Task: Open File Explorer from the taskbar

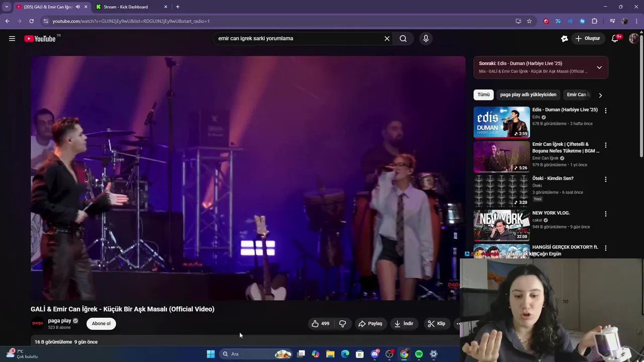Action: (x=330, y=354)
